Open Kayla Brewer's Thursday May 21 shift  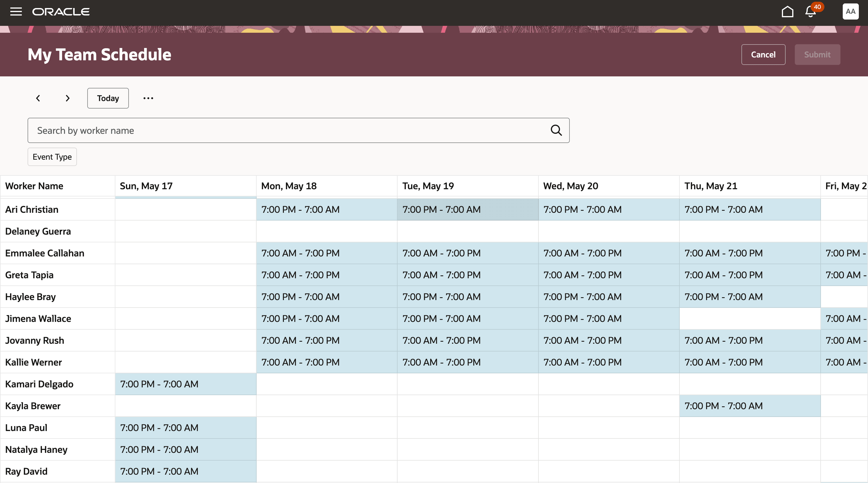(x=750, y=406)
